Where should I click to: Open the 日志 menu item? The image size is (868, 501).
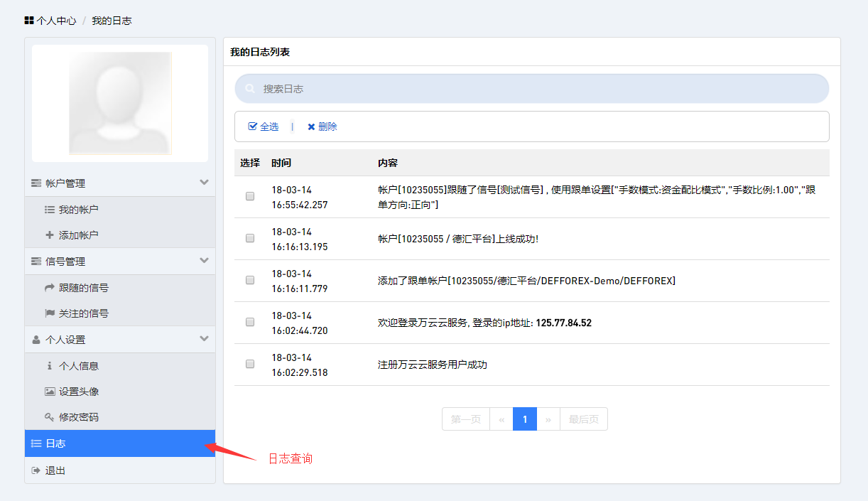point(119,443)
